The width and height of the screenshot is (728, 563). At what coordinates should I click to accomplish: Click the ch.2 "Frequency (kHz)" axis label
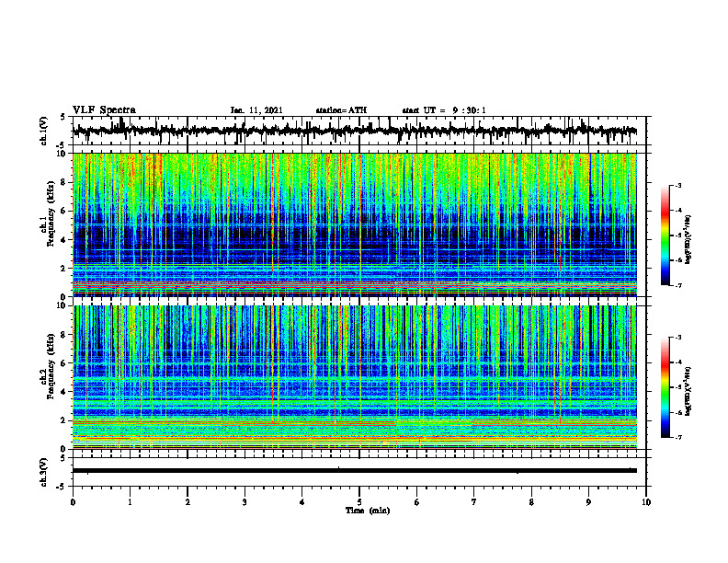click(x=51, y=366)
